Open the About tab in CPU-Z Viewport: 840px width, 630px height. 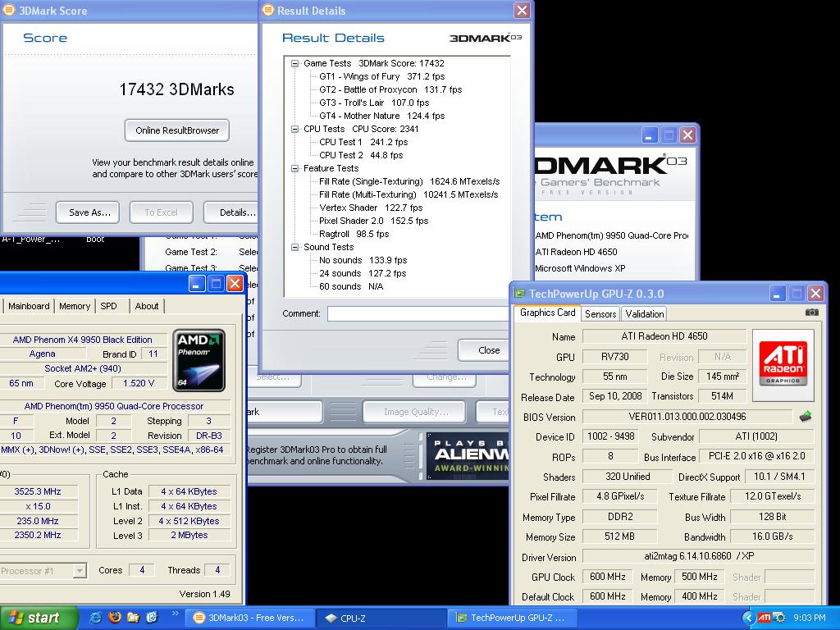point(147,306)
